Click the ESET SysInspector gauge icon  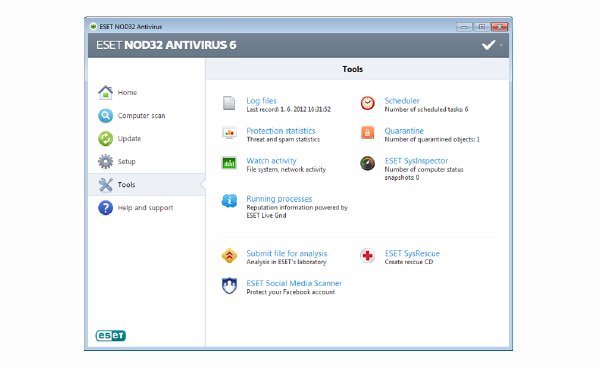(367, 163)
